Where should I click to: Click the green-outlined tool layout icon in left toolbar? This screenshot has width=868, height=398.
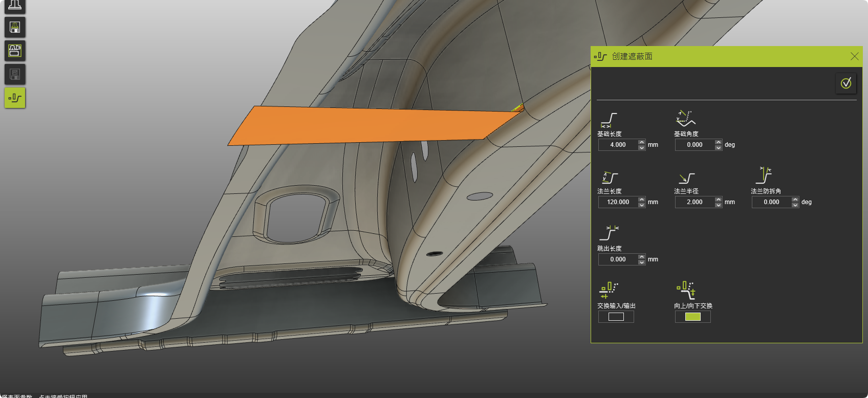pos(15,51)
